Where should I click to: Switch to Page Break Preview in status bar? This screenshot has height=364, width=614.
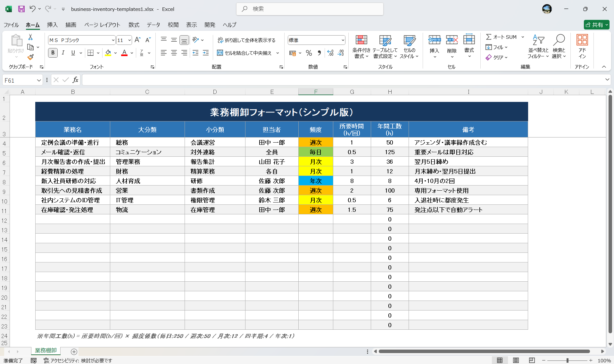[532, 360]
